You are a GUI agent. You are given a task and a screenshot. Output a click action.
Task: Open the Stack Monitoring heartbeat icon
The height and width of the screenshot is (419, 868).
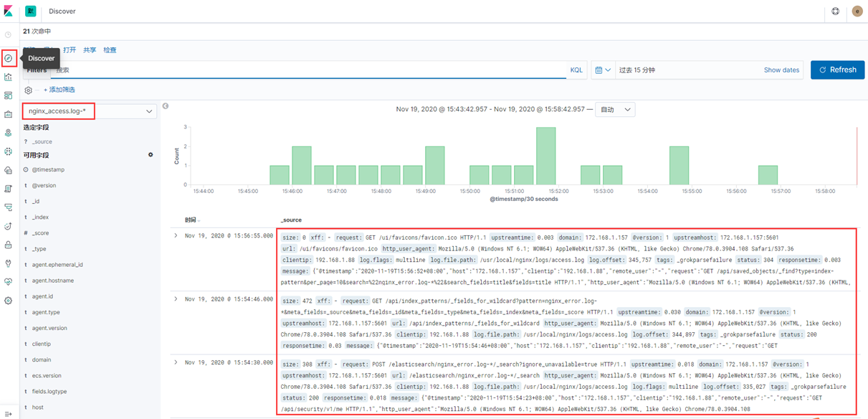point(8,282)
